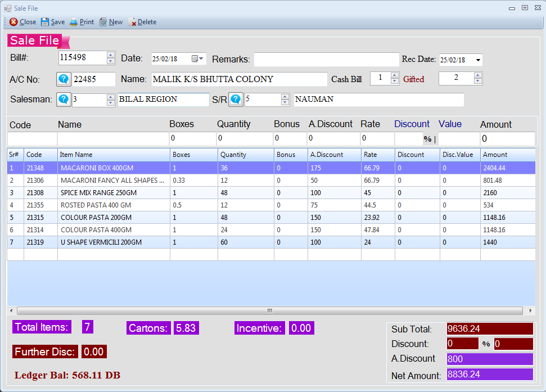Increase the Bill# number with up arrow
This screenshot has height=392, width=546.
(x=111, y=55)
